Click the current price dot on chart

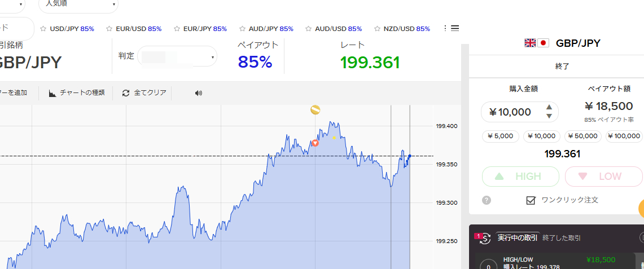point(410,156)
